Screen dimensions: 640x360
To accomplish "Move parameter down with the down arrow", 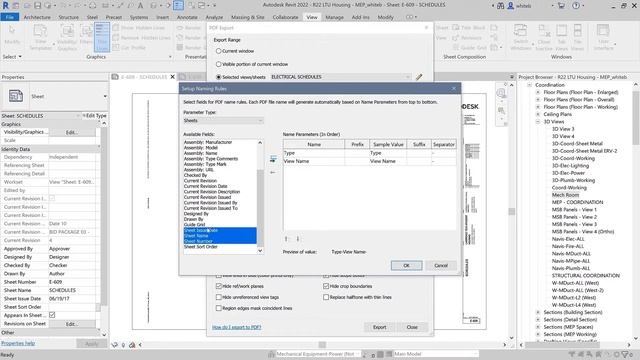I will pyautogui.click(x=298, y=239).
